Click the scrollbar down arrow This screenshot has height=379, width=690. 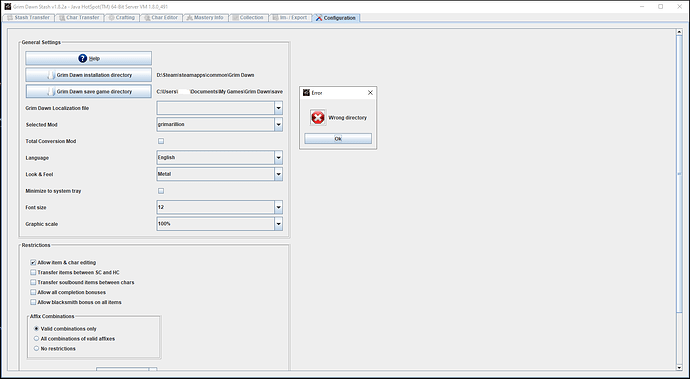pyautogui.click(x=679, y=367)
